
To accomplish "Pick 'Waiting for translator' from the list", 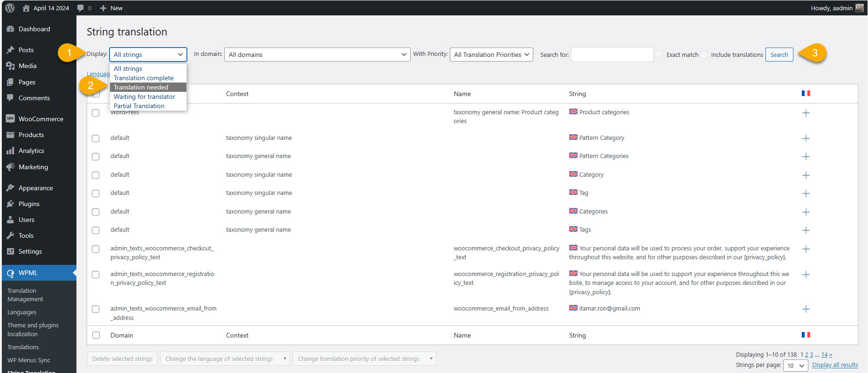I will (x=148, y=97).
